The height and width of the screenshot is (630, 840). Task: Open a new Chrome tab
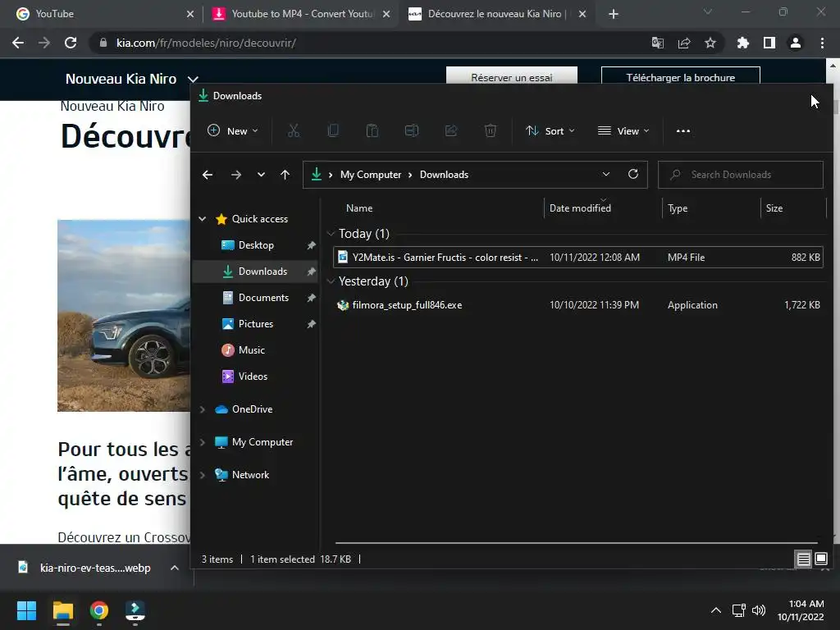[614, 14]
